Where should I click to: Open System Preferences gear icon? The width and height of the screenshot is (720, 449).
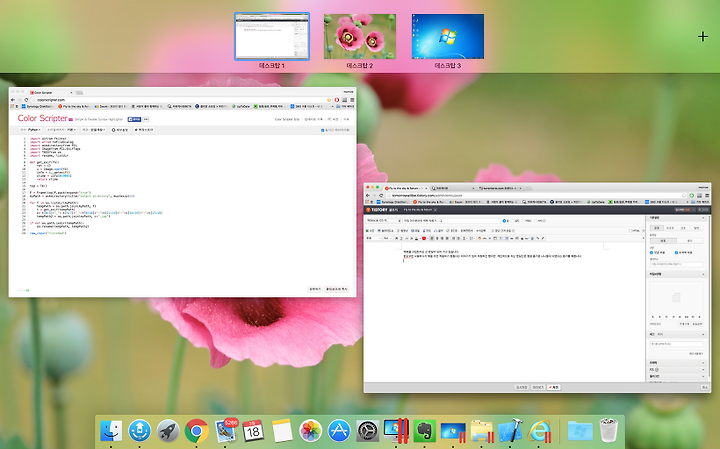[x=367, y=431]
